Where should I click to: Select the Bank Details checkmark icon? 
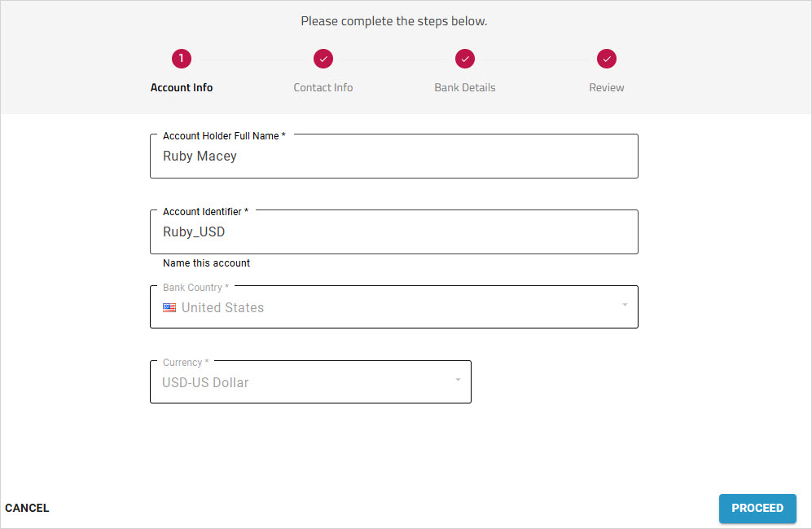(464, 58)
